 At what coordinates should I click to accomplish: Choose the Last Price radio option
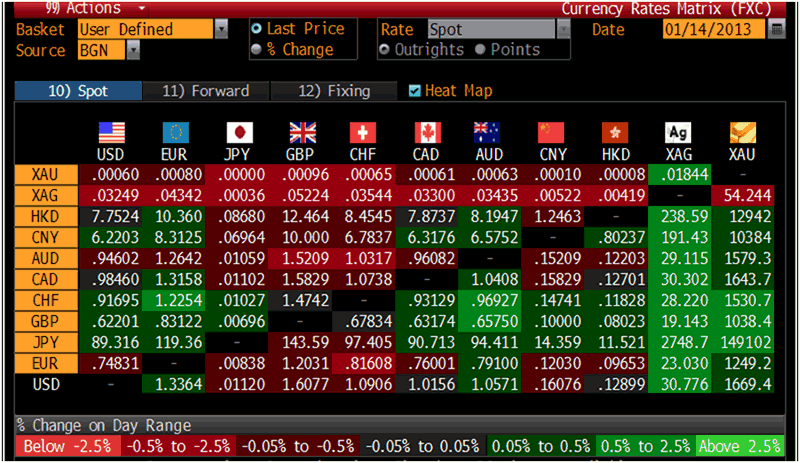[257, 30]
